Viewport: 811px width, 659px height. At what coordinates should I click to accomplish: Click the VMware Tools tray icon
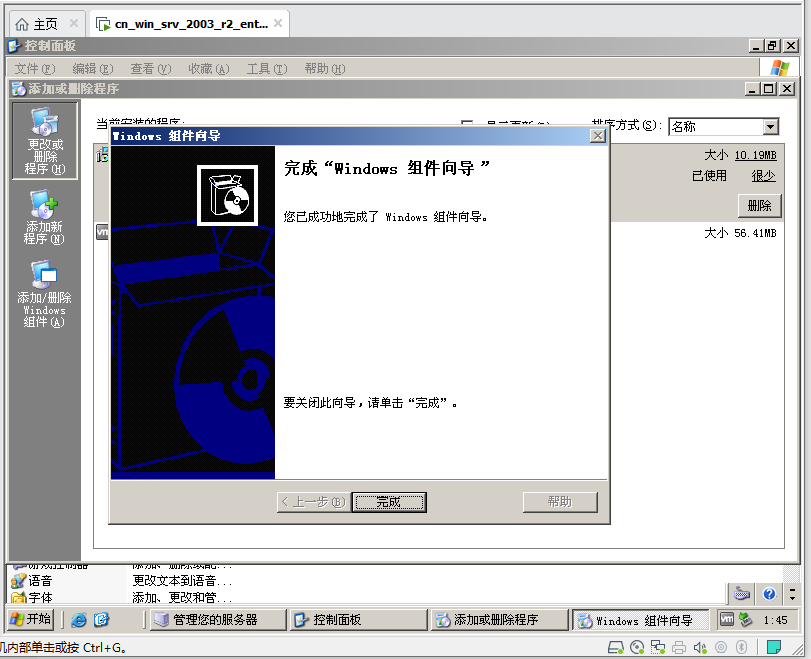click(x=727, y=619)
